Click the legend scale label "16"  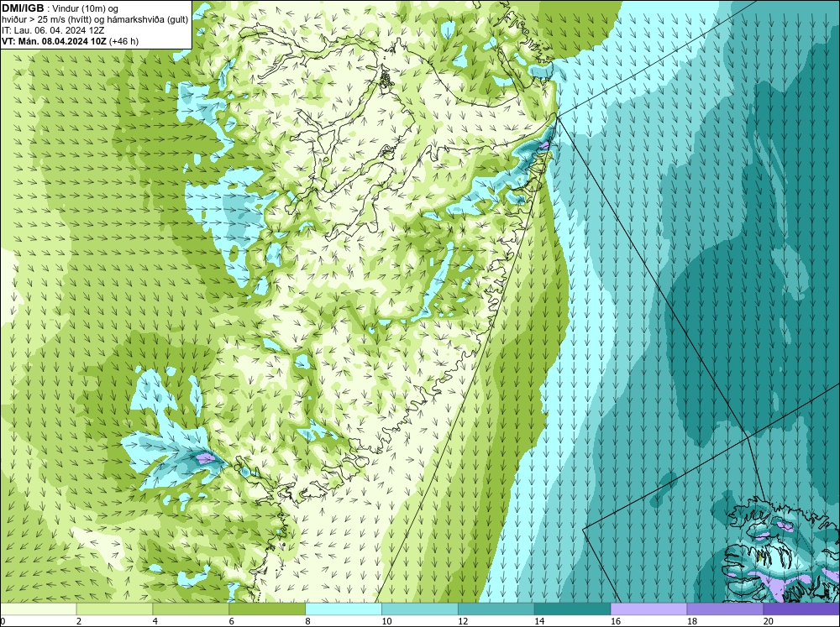pos(616,621)
